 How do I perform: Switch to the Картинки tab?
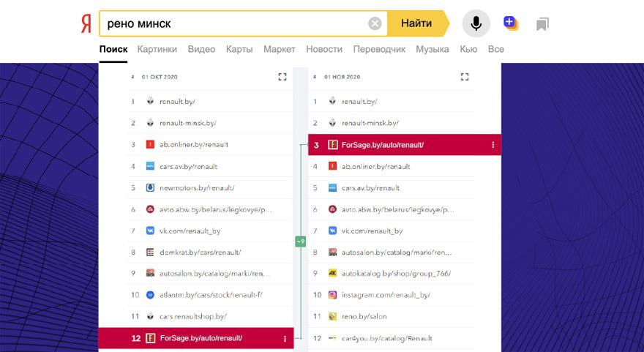click(157, 49)
